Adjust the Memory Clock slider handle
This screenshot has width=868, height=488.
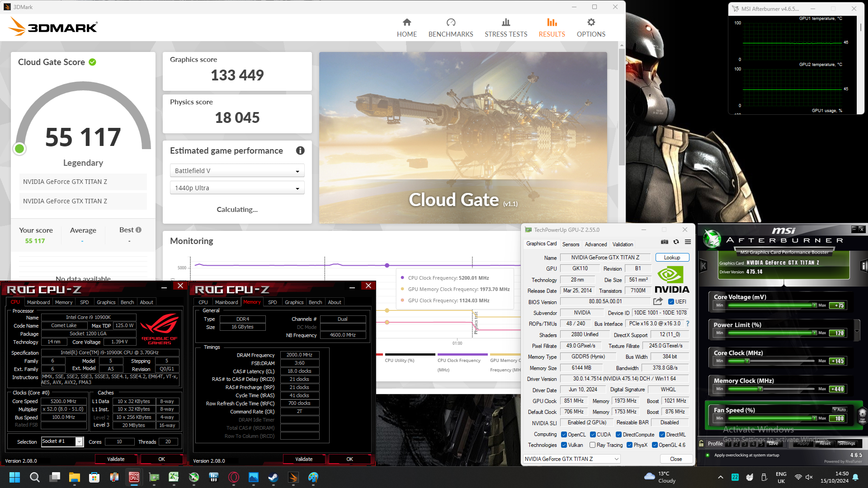760,389
